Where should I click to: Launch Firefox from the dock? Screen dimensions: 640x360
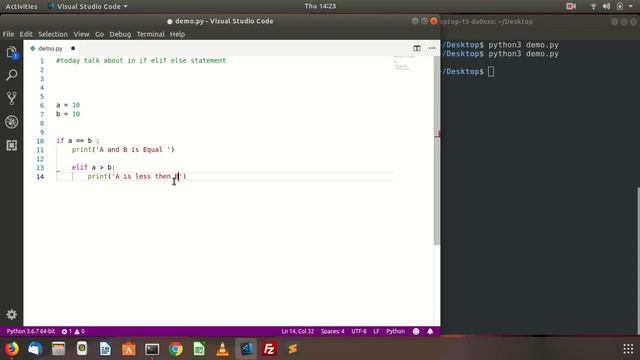click(x=12, y=349)
